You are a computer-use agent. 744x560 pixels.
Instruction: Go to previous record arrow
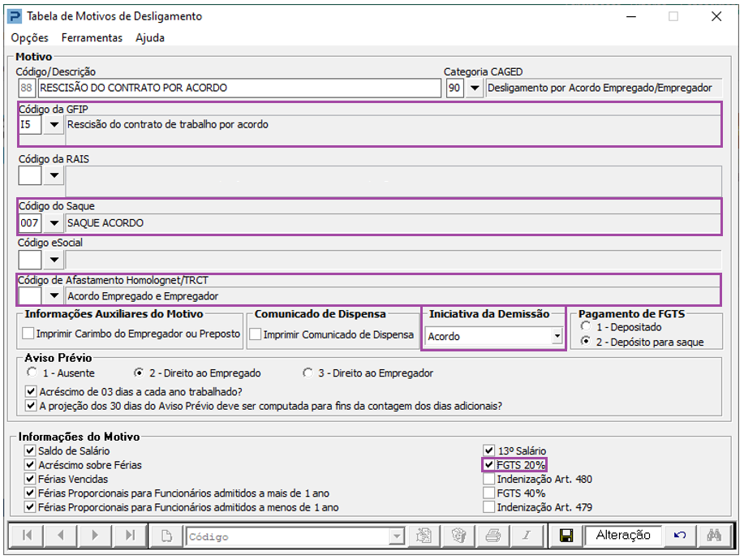tap(60, 536)
